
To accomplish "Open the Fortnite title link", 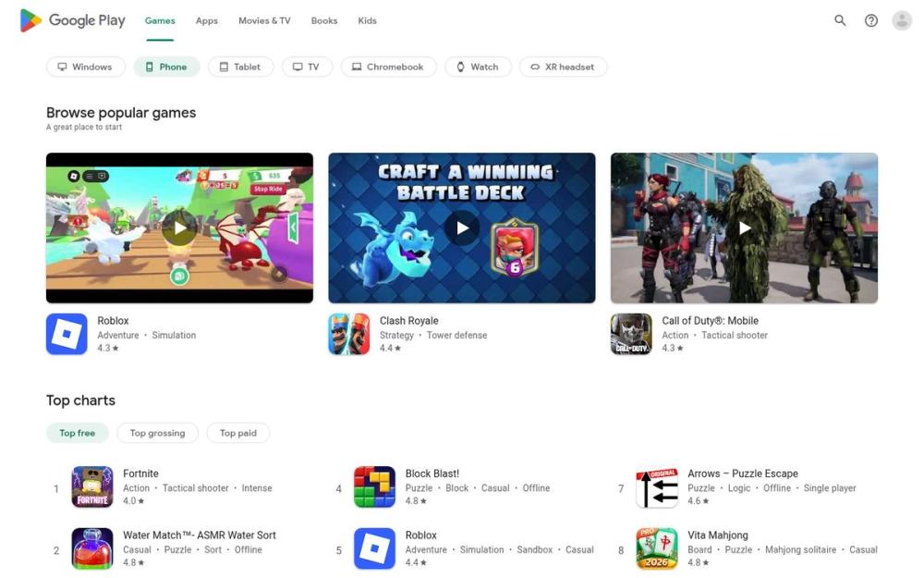I will [140, 473].
